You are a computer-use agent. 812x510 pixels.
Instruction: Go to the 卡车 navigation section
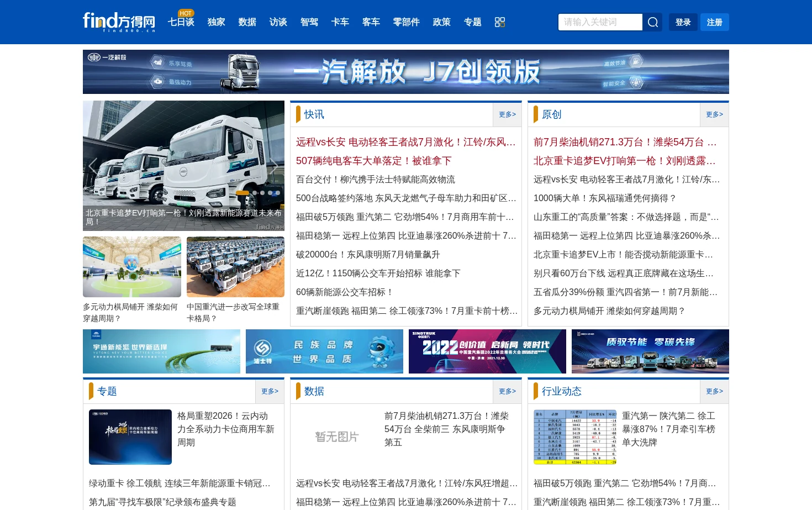[340, 22]
